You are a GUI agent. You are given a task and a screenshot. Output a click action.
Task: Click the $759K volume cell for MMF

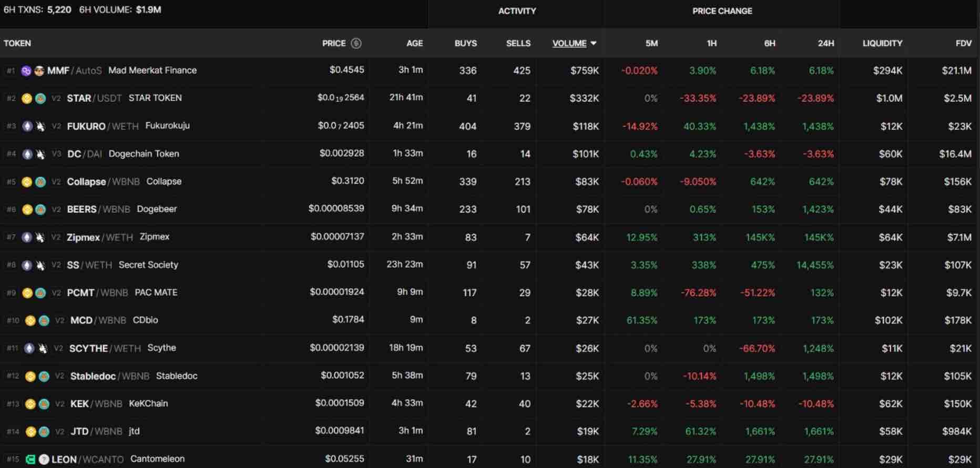coord(585,70)
